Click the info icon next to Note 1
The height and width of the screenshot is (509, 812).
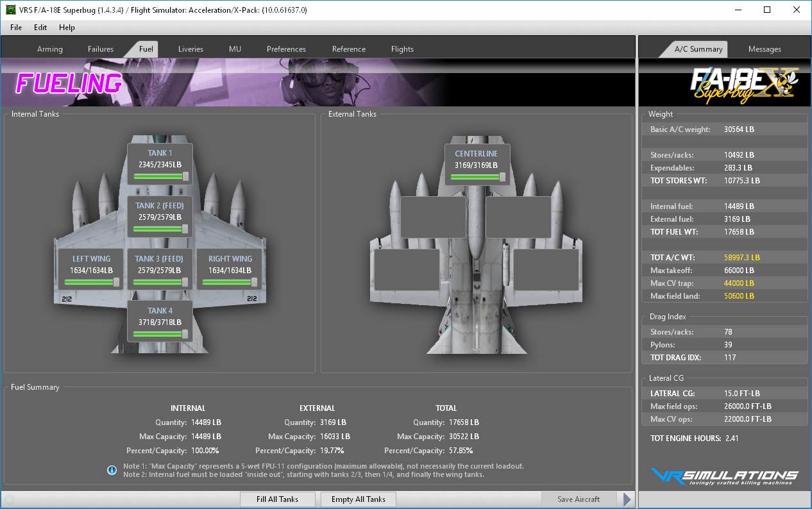pos(112,470)
